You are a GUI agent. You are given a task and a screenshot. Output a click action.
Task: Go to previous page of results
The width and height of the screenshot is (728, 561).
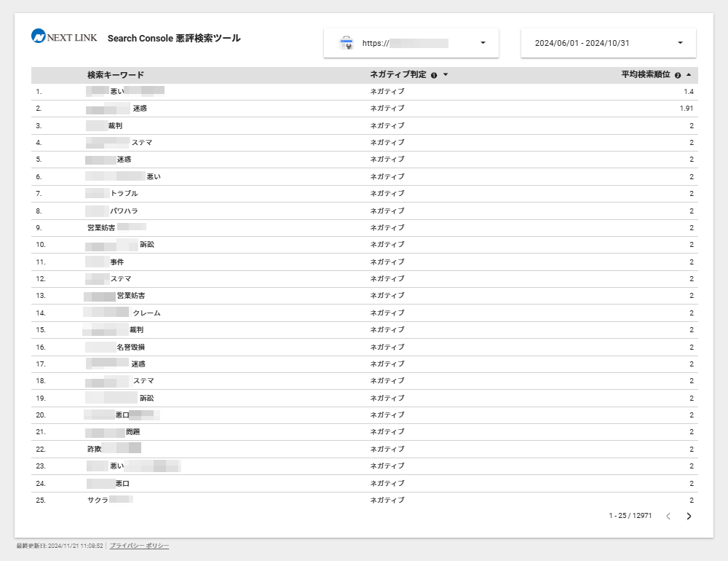[668, 516]
